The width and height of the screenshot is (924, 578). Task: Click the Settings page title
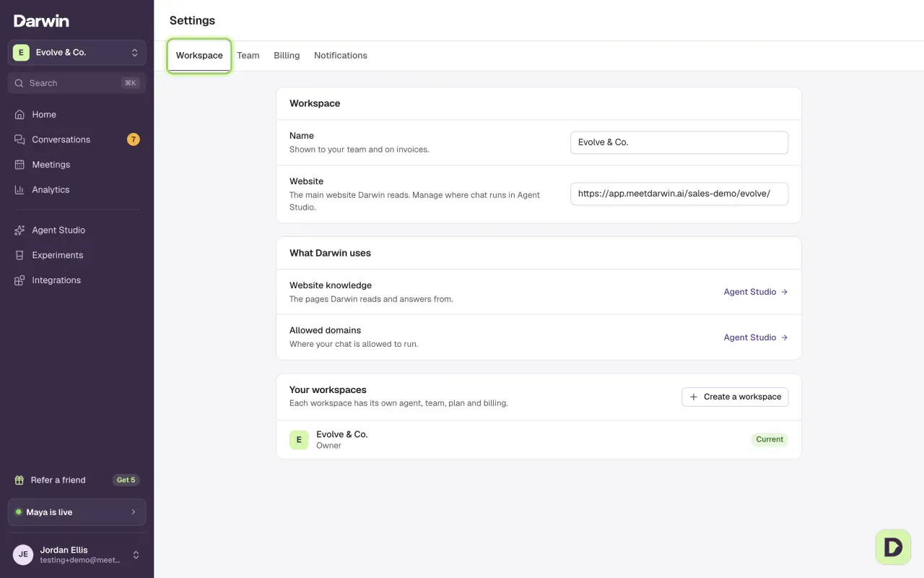point(192,20)
